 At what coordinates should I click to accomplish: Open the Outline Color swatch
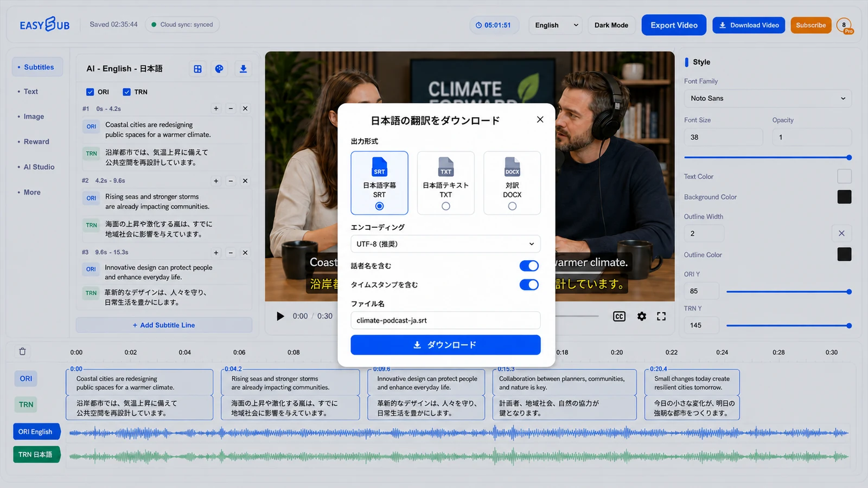coord(844,254)
